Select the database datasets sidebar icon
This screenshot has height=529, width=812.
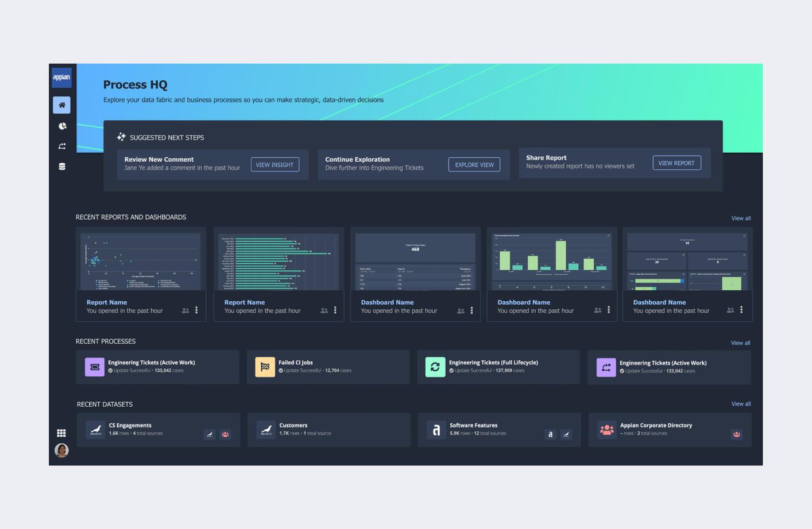tap(61, 166)
